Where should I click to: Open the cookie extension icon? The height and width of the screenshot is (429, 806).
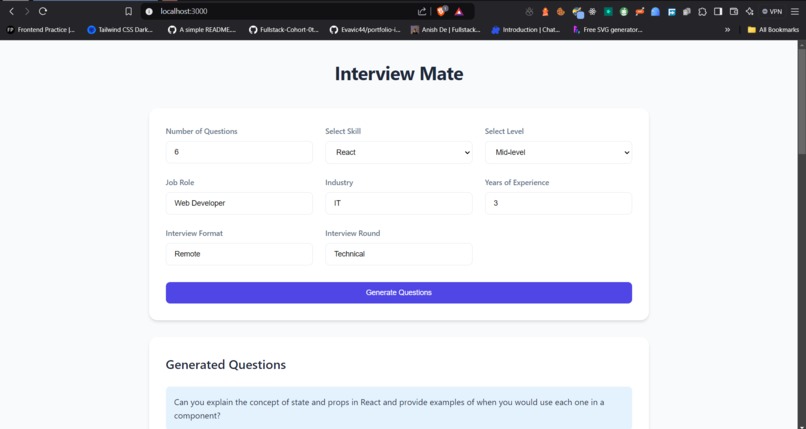[x=561, y=11]
